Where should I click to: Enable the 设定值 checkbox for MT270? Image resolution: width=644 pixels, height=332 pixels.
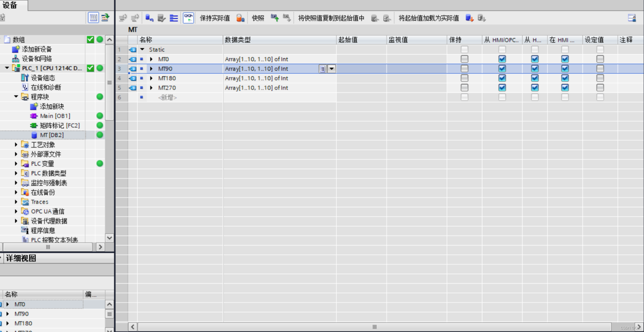600,88
